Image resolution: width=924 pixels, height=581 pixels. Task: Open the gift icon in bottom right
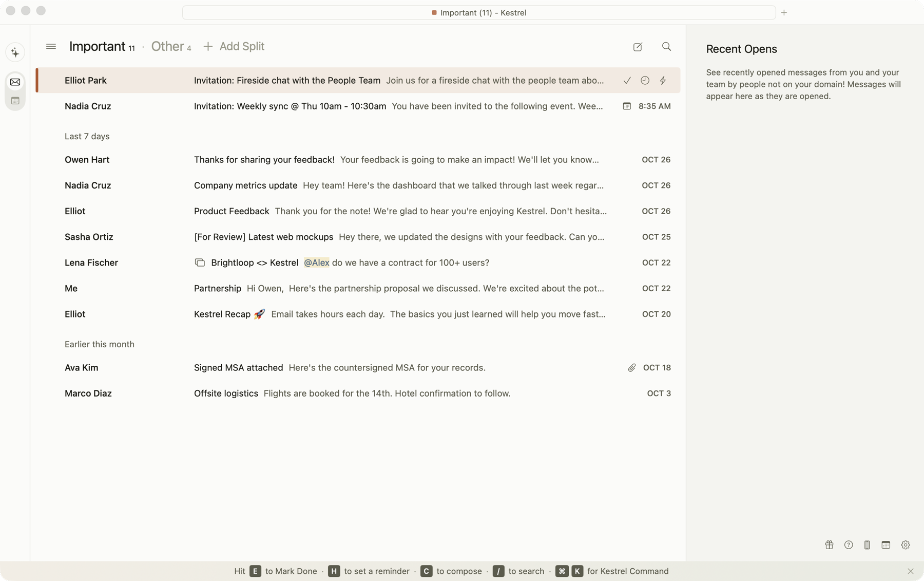[829, 545]
